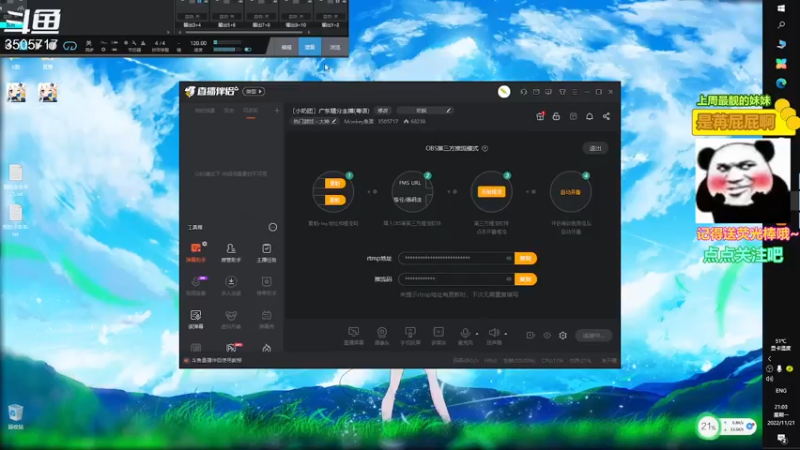Show the hidden rtmp address

(x=509, y=258)
